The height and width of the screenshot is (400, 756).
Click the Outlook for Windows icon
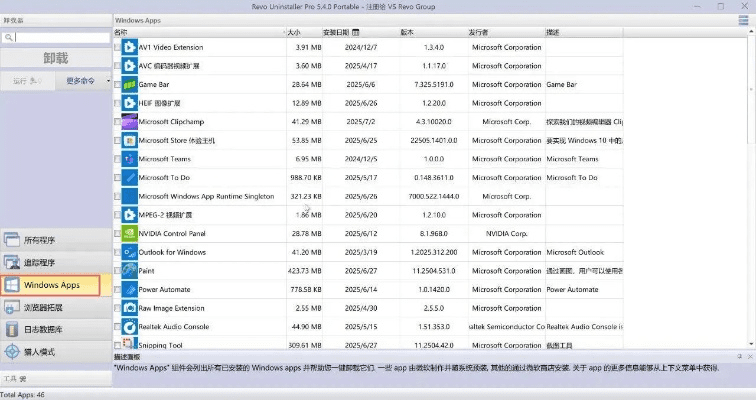coord(130,252)
